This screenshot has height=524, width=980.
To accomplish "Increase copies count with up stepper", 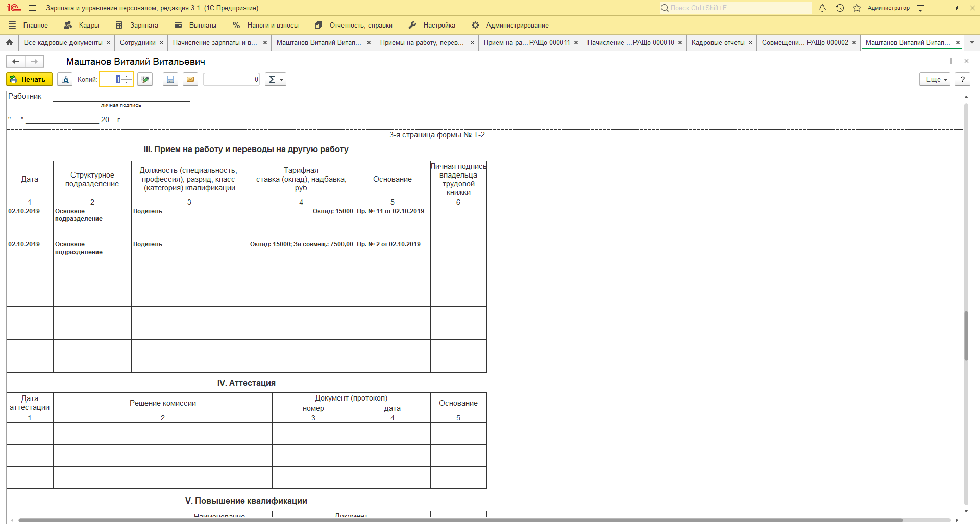I will pos(127,76).
